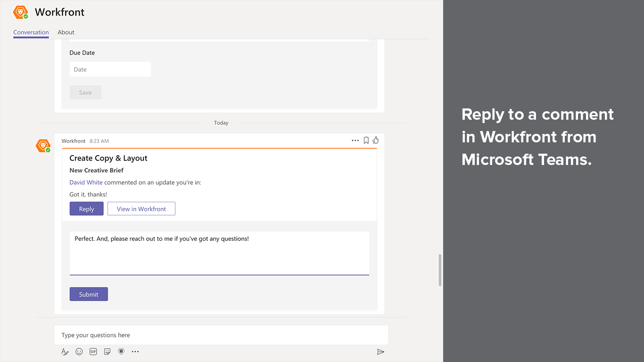Click the Workfront extension icon in compose bar

pyautogui.click(x=121, y=352)
